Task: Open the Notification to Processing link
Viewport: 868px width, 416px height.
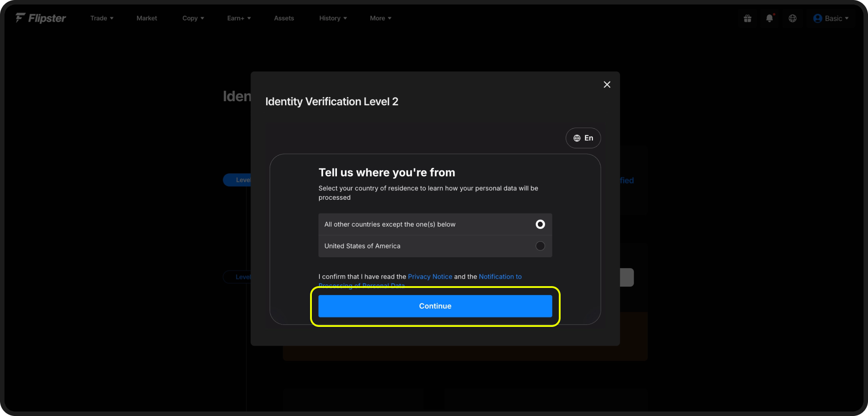Action: pos(500,277)
